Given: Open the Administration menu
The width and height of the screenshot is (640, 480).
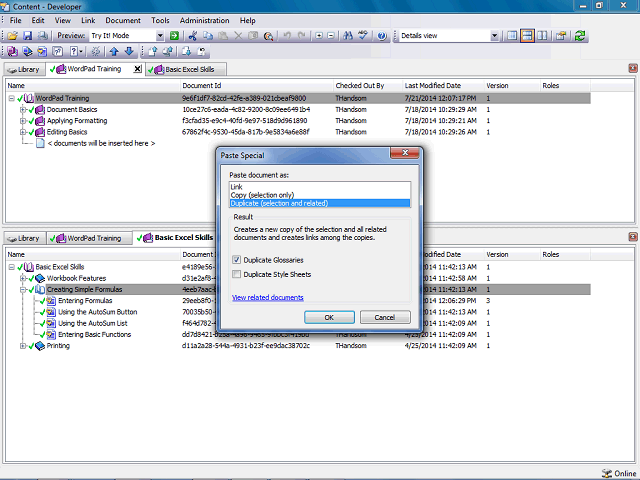Looking at the screenshot, I should [204, 20].
